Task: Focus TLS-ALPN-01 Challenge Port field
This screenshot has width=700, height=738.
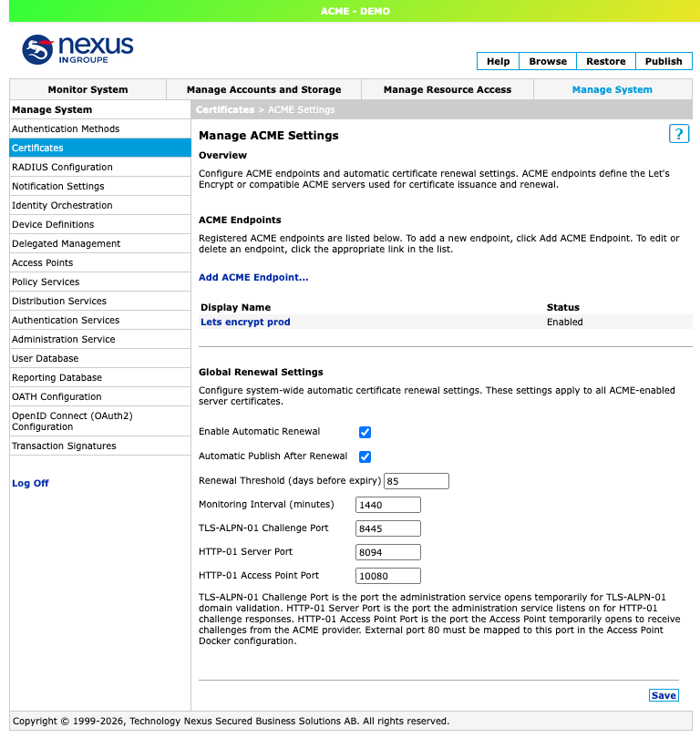Action: pos(388,528)
